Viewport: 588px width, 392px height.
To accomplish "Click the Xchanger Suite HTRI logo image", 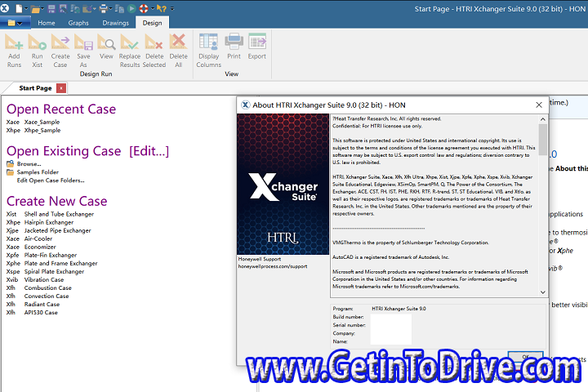I will [x=283, y=185].
